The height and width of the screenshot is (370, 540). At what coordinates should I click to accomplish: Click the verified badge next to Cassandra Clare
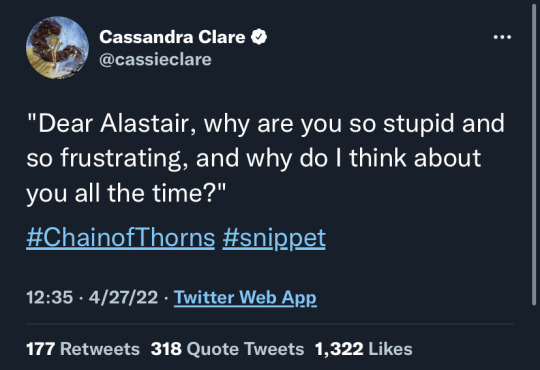pos(259,37)
